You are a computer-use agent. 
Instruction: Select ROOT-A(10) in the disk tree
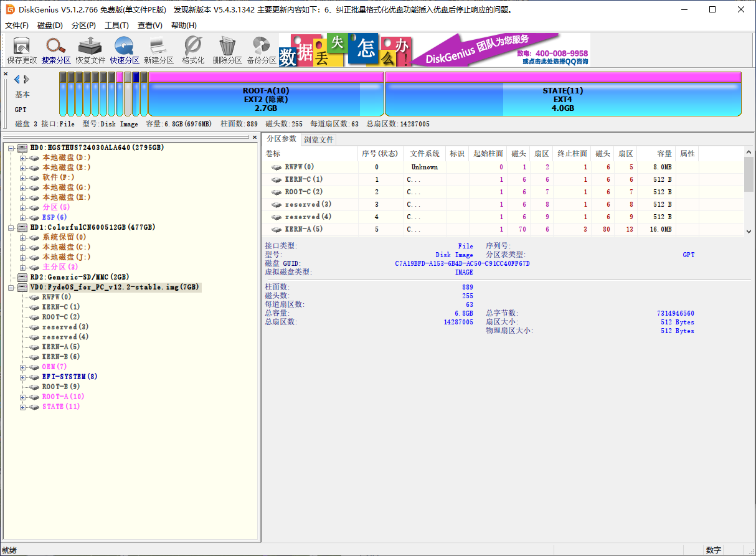pos(63,397)
